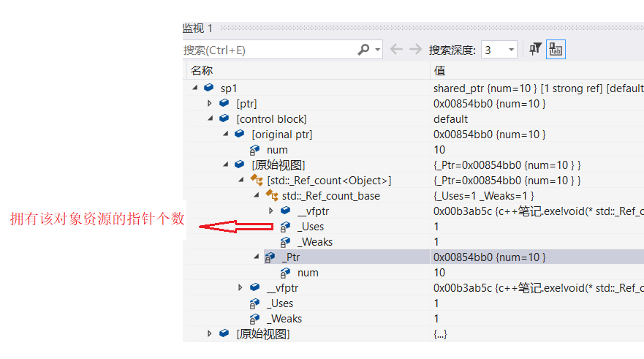
Task: Click the _Ptr field icon
Action: [x=270, y=257]
